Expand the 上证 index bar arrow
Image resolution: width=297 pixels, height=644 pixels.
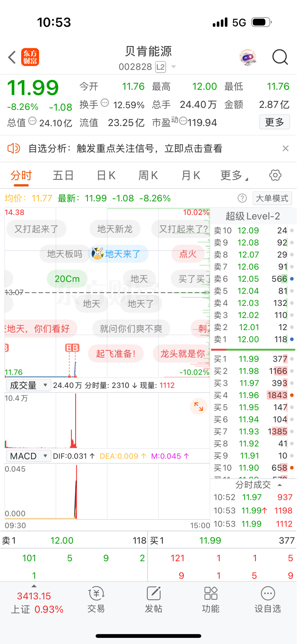point(34,586)
